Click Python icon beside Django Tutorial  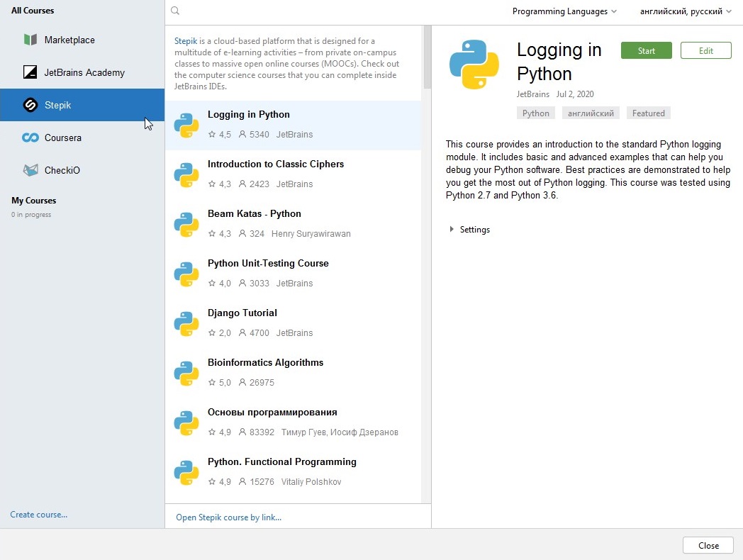(x=186, y=324)
